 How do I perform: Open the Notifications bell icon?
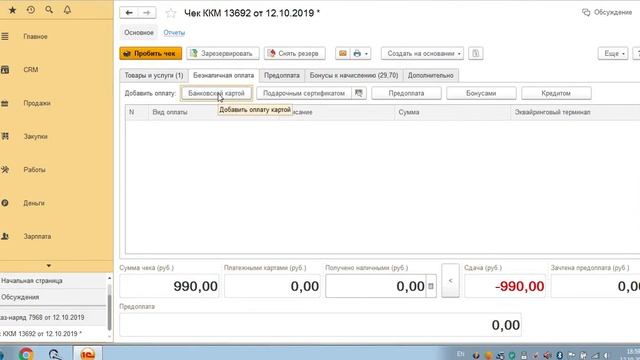click(67, 10)
